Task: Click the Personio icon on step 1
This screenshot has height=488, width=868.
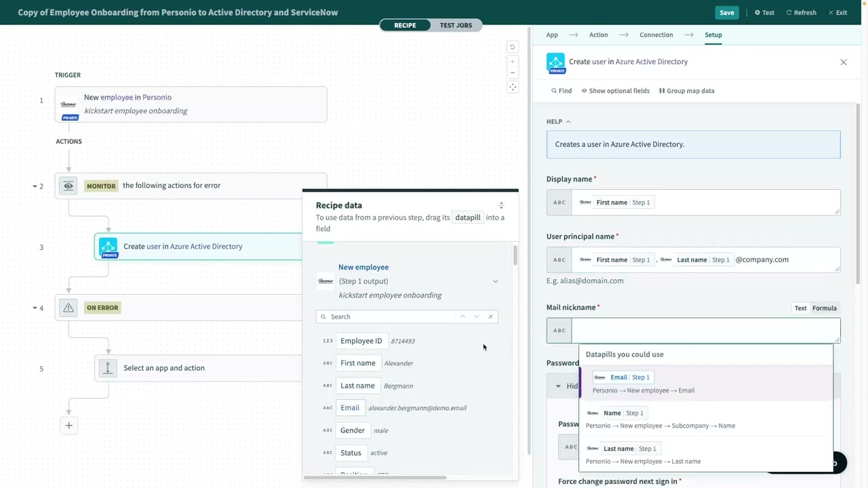Action: (68, 104)
